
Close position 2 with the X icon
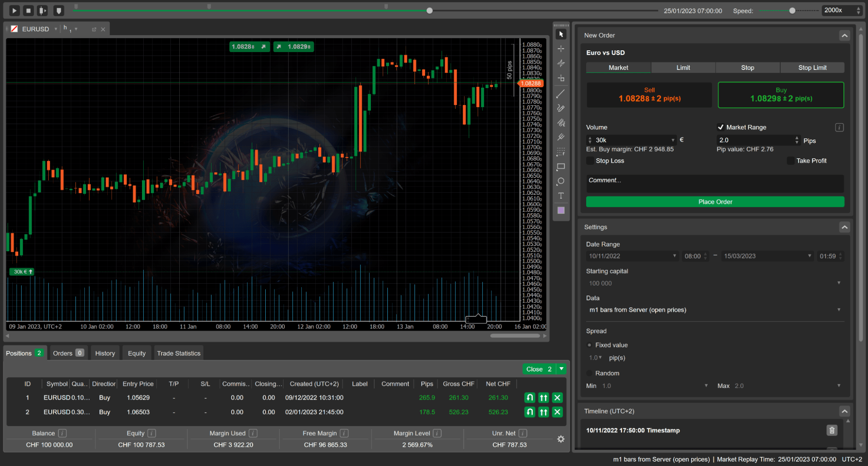pyautogui.click(x=558, y=412)
